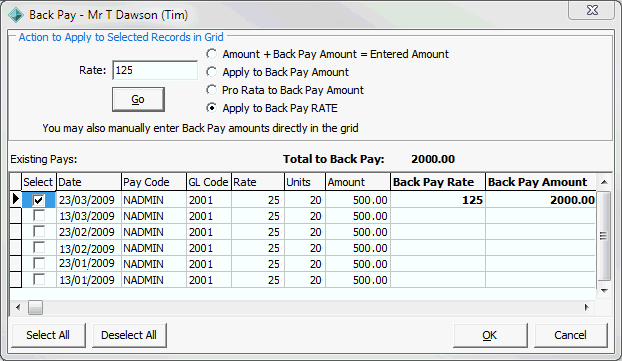Click the Back Pay Rate column header
Image resolution: width=622 pixels, height=361 pixels.
(x=438, y=182)
